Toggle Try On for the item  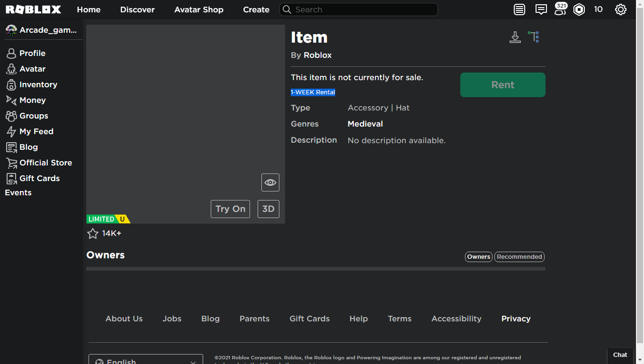point(230,209)
